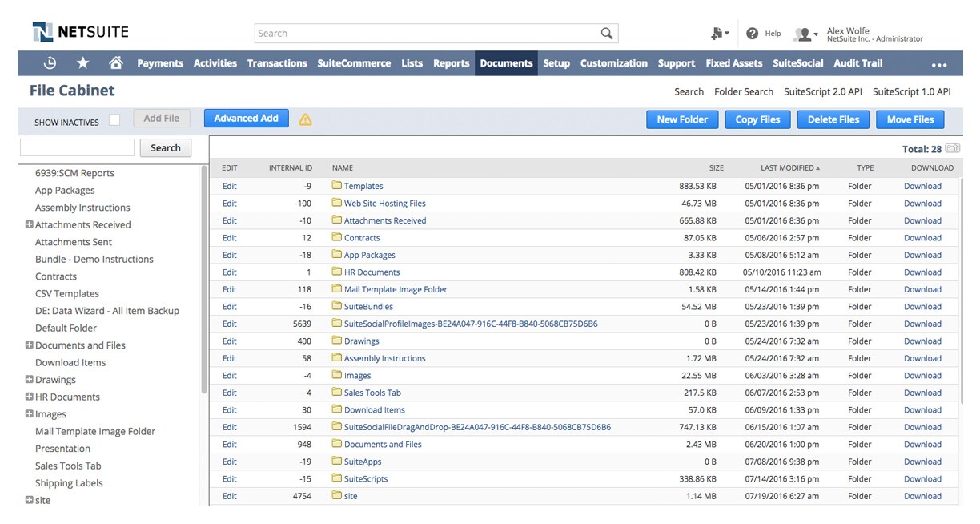Click the Download Items folder icon in table

337,409
